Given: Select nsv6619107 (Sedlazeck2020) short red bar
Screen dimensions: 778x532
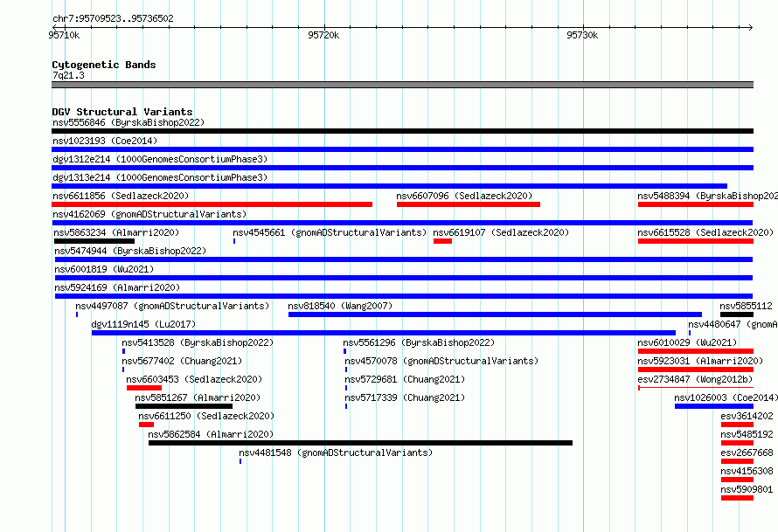Looking at the screenshot, I should coord(442,241).
